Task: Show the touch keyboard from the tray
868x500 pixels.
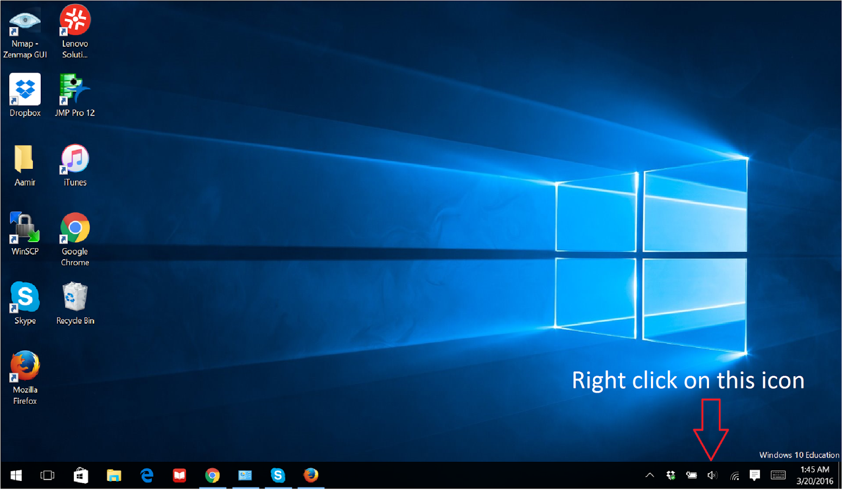Action: (x=777, y=474)
